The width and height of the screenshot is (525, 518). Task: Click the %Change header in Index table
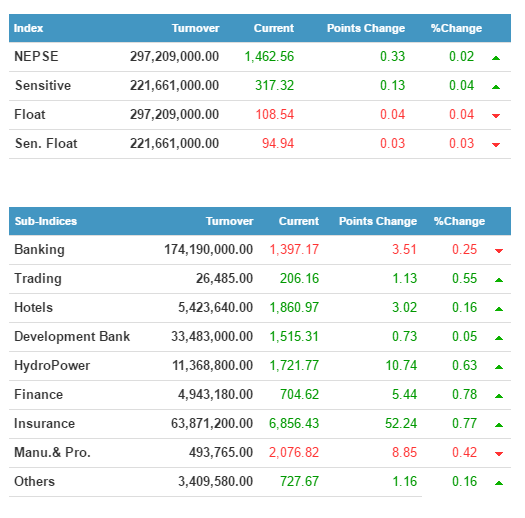point(456,28)
